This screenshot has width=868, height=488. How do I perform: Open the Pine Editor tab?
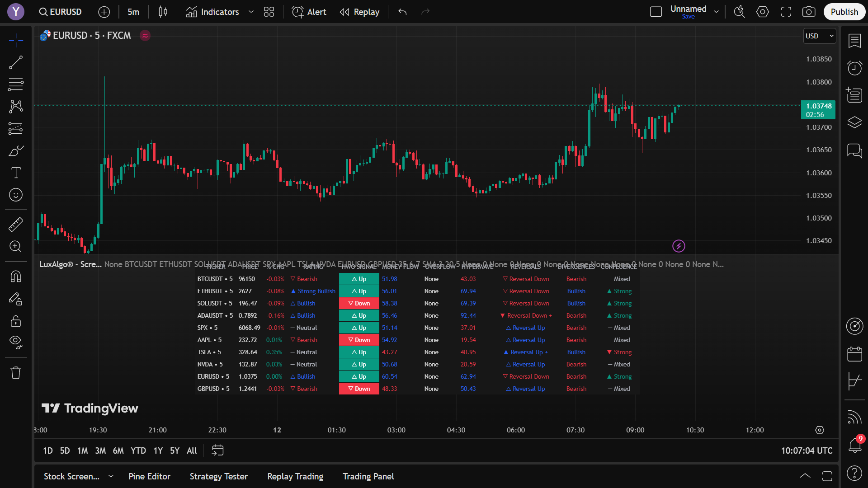(x=149, y=476)
